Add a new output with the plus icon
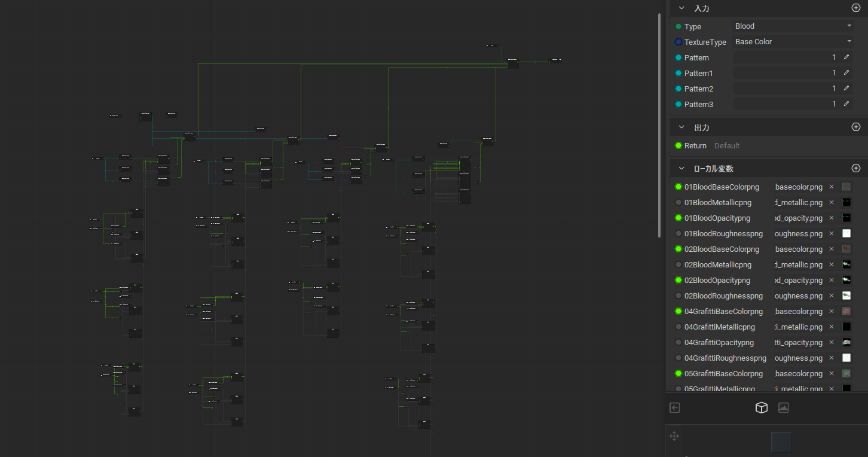 (855, 127)
